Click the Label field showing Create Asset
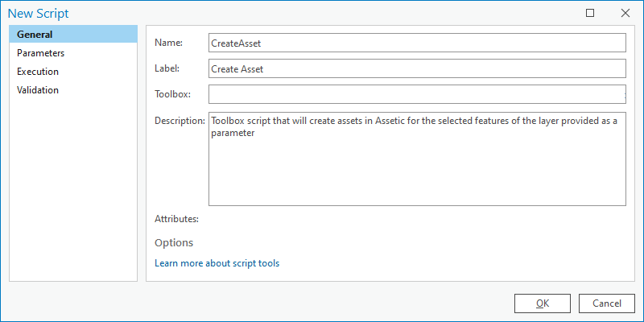This screenshot has width=644, height=322. (x=417, y=68)
